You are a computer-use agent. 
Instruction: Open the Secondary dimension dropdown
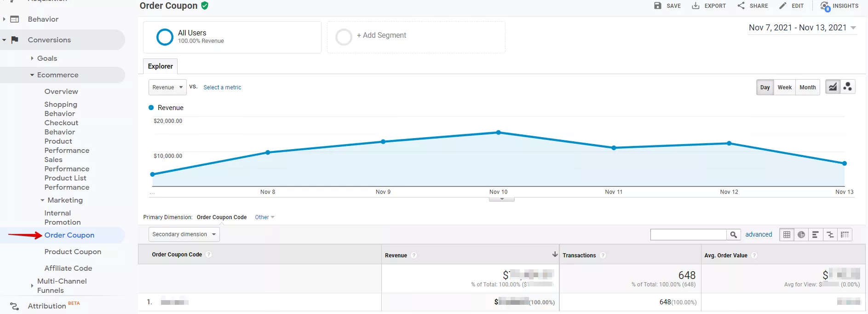(x=184, y=234)
